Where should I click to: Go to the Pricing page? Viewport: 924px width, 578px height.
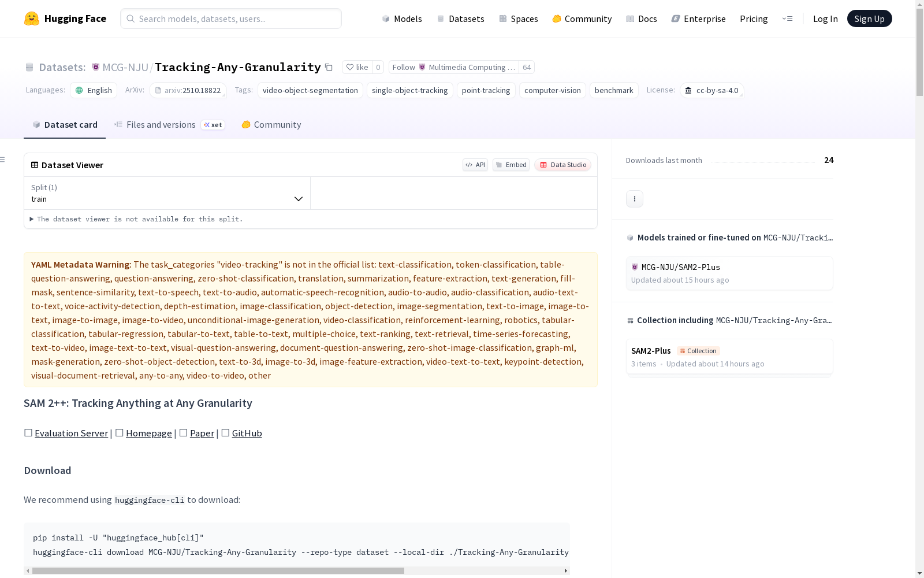point(754,18)
